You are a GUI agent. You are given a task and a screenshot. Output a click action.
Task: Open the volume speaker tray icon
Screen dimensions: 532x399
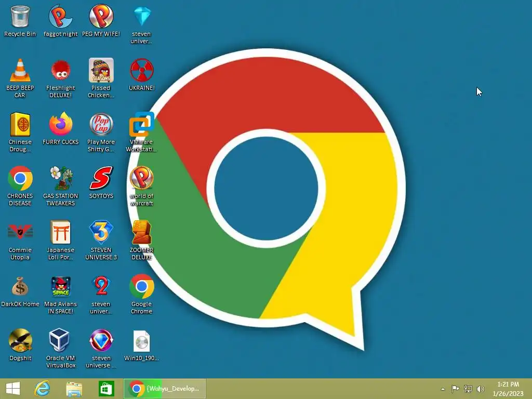481,389
